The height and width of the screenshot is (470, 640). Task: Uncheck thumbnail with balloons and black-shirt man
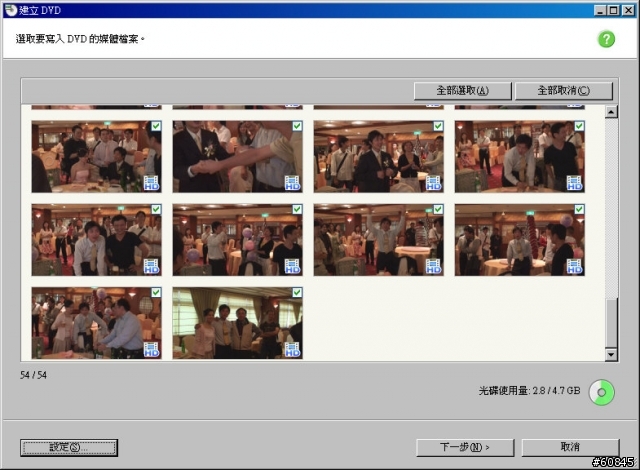[x=297, y=209]
